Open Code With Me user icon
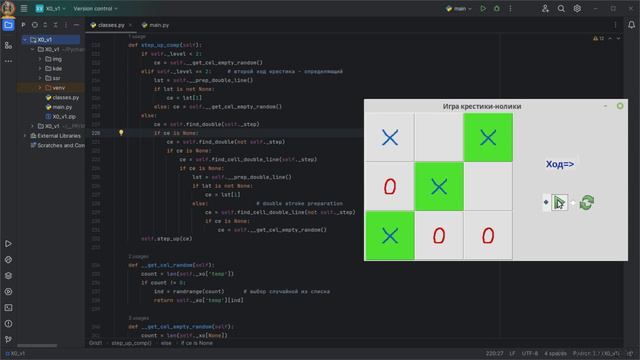 545,9
